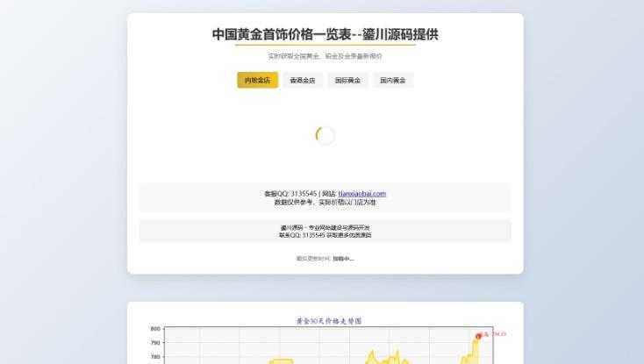Click the 鎏川源码 专业网站建设 footer line

(x=325, y=227)
